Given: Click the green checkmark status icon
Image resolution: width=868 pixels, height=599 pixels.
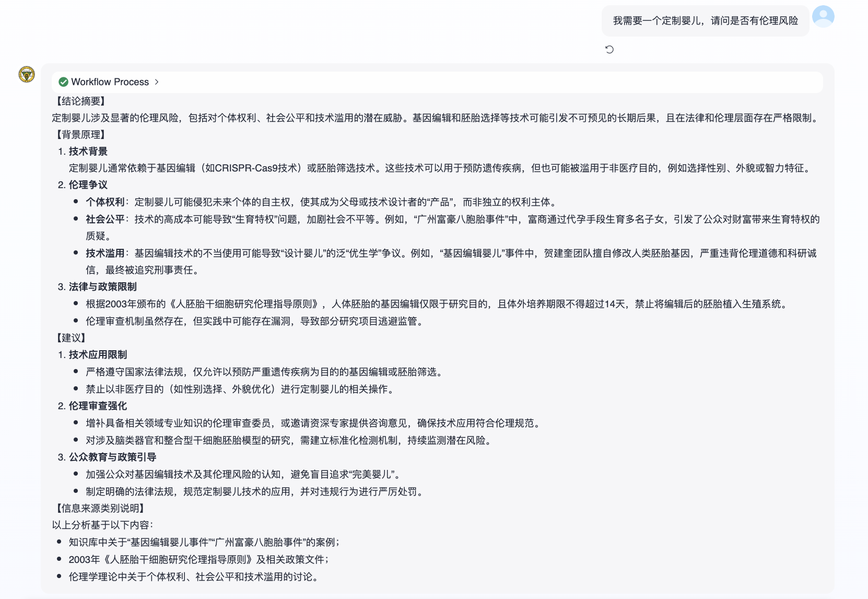Looking at the screenshot, I should tap(64, 82).
